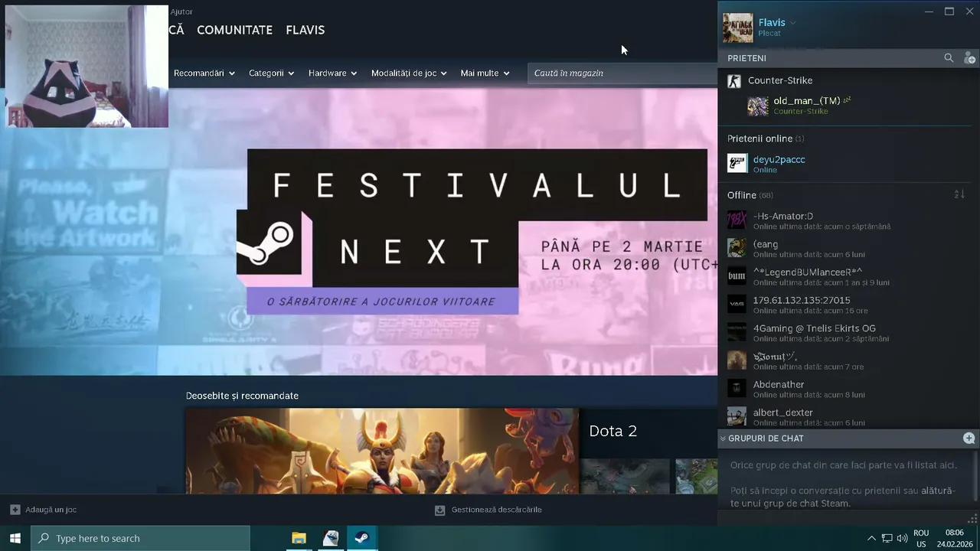Click the -Hs-Amator:D avatar
This screenshot has width=980, height=551.
coord(737,220)
